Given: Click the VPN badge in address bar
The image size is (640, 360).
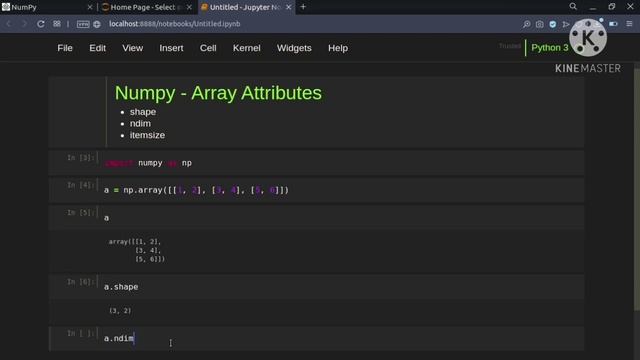Looking at the screenshot, I should pyautogui.click(x=83, y=24).
